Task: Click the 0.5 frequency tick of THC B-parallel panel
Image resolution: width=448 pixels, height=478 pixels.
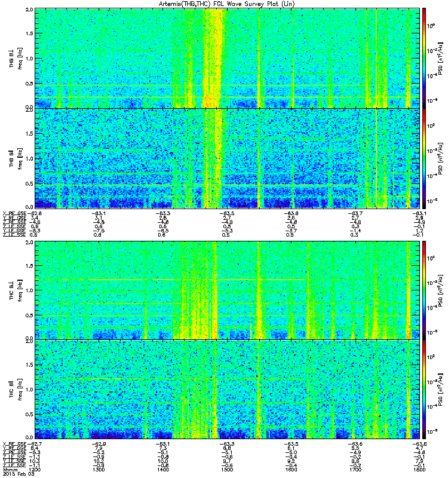Action: coord(29,414)
